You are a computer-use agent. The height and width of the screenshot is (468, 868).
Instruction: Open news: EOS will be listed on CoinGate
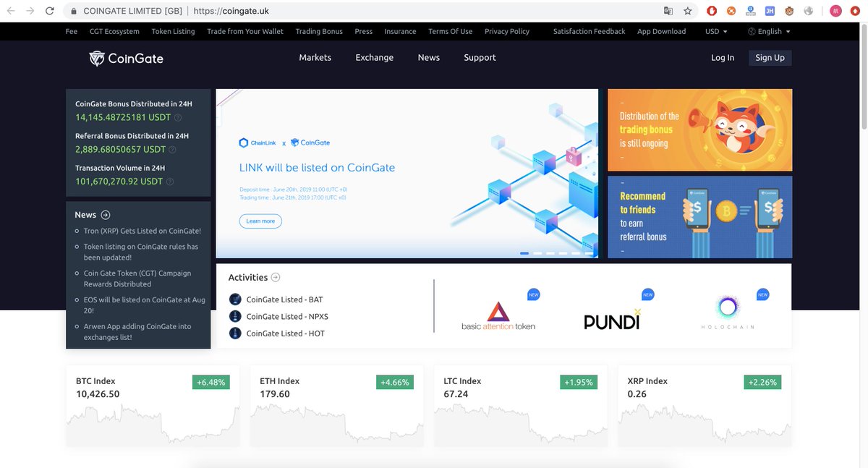[x=145, y=305]
